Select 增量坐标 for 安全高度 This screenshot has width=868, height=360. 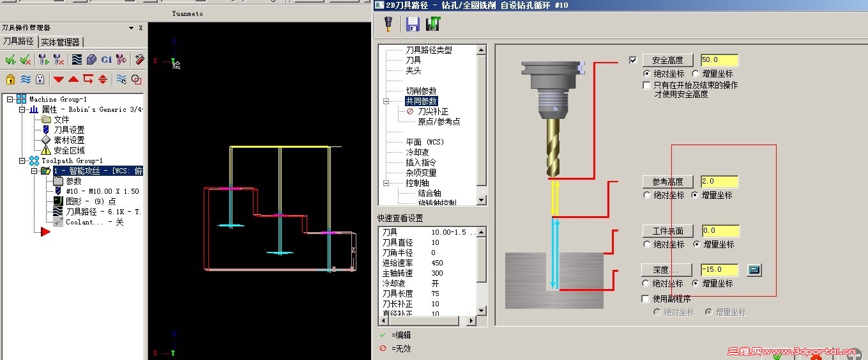[696, 74]
